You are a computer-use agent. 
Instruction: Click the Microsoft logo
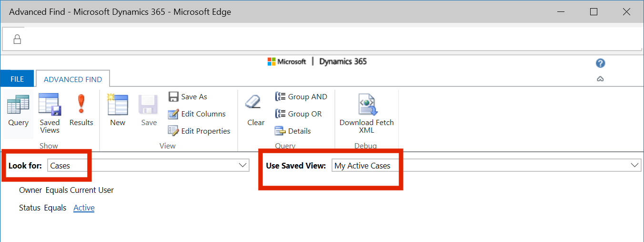(x=287, y=62)
